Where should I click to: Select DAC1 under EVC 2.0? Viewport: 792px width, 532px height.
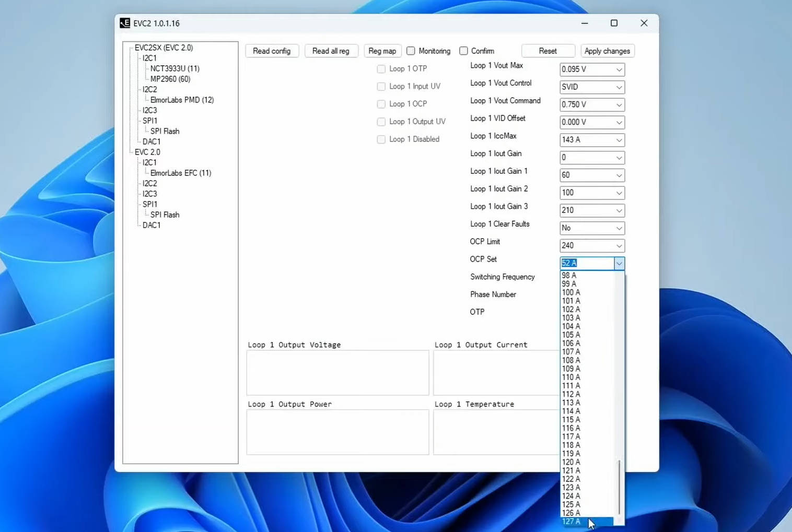pyautogui.click(x=152, y=225)
